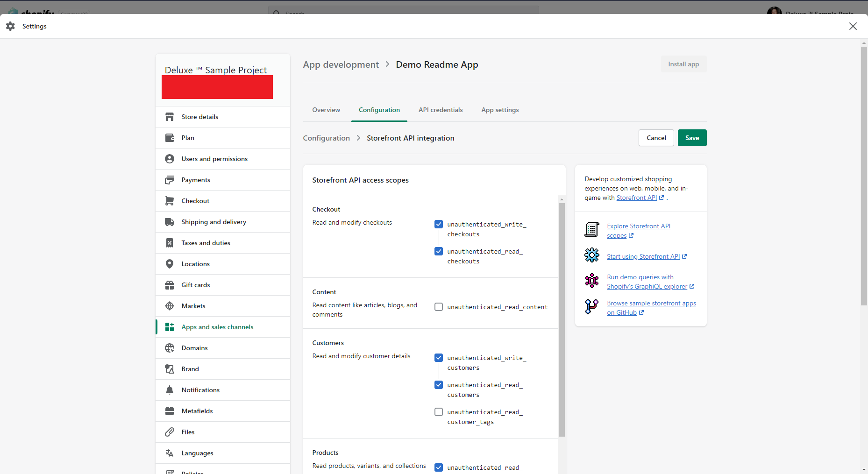Go back to App development breadcrumb

coord(341,64)
